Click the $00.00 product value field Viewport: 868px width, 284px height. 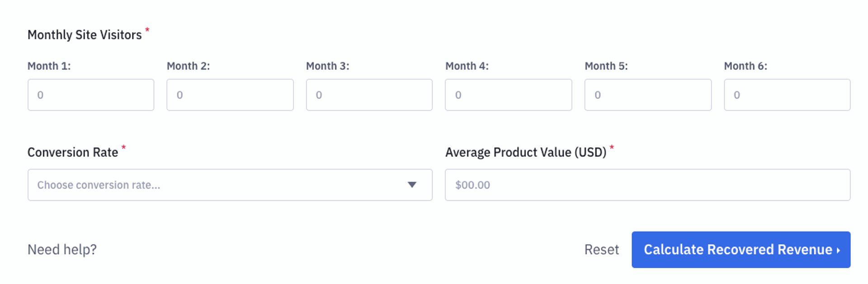[647, 185]
